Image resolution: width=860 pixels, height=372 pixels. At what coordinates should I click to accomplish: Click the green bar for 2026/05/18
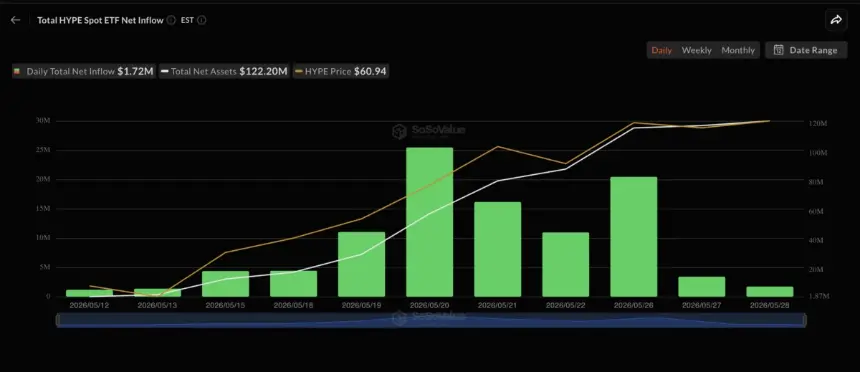click(293, 284)
